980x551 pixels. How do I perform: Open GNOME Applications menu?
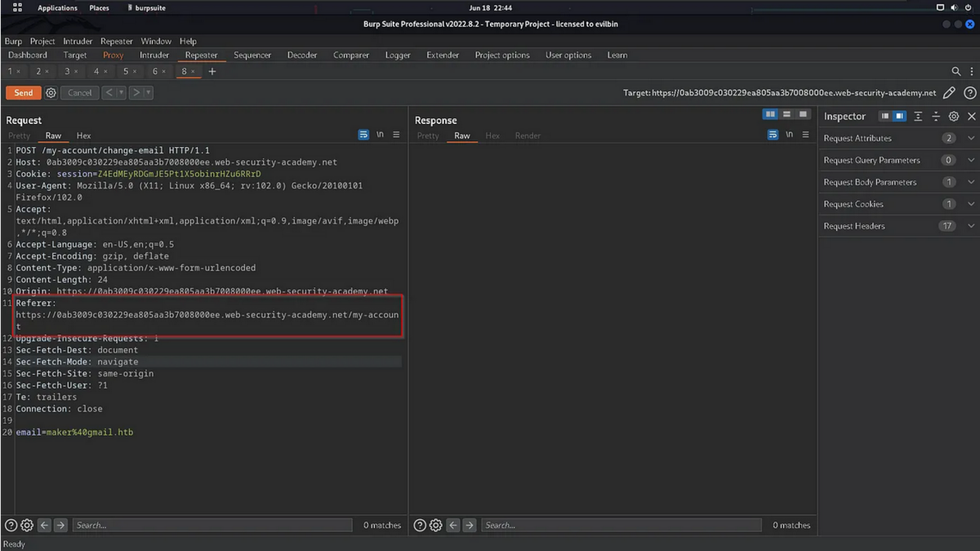coord(57,8)
